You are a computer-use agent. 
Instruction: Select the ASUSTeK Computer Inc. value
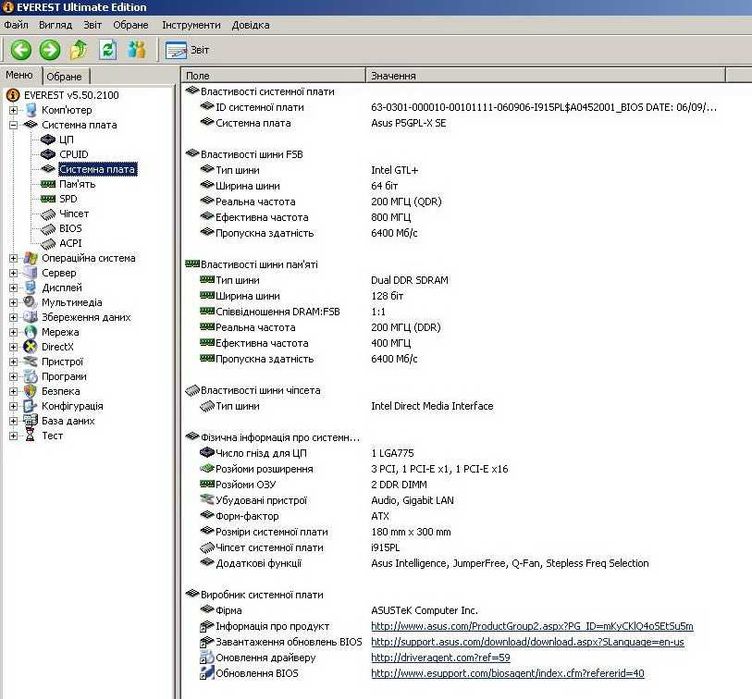(424, 611)
